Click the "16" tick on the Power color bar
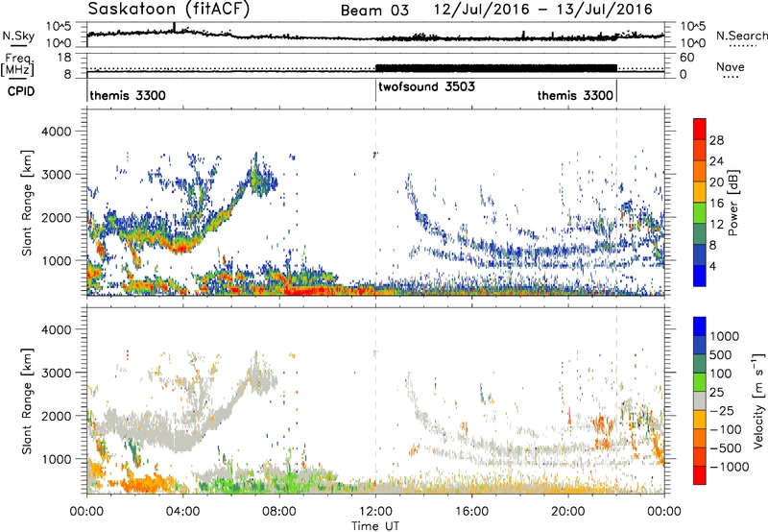The image size is (768, 532). click(x=716, y=204)
